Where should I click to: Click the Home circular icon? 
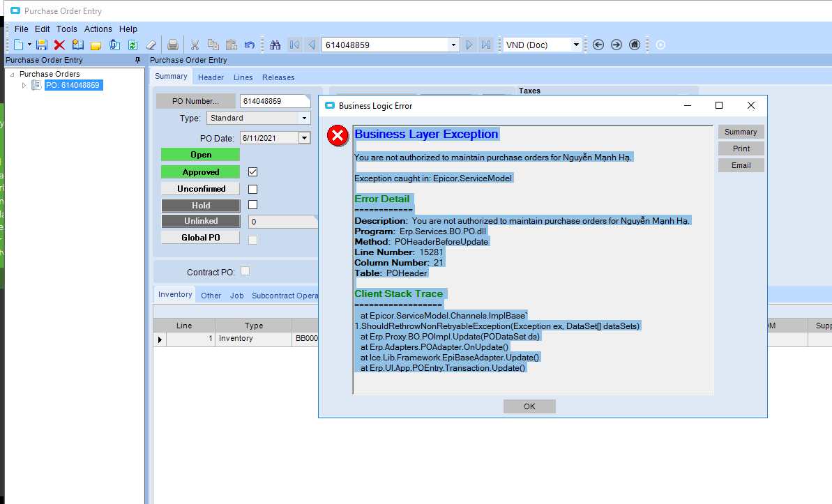(x=635, y=45)
